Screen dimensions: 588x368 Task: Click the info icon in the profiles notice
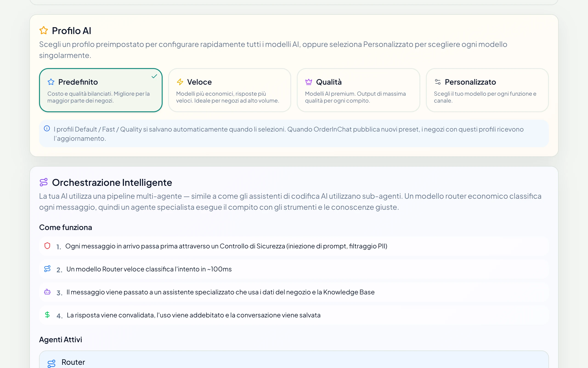click(47, 129)
